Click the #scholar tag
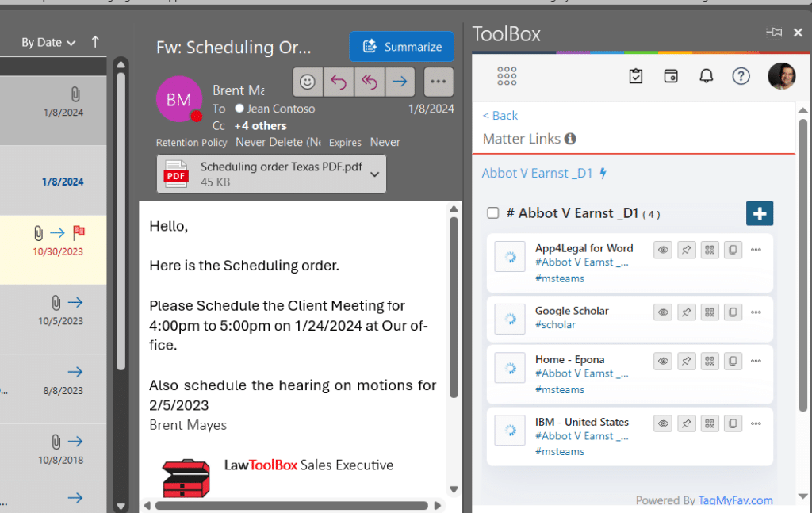This screenshot has height=513, width=812. (x=555, y=325)
